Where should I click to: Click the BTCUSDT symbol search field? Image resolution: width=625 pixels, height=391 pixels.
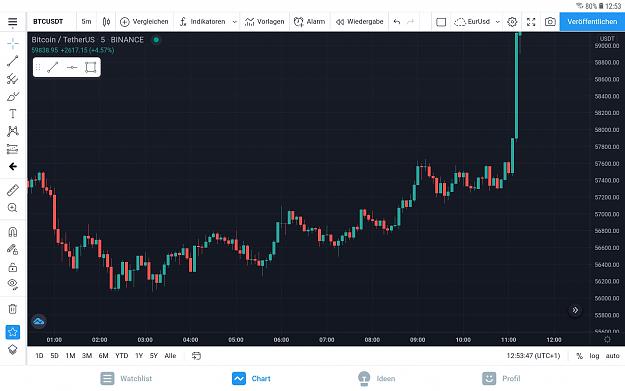point(48,22)
